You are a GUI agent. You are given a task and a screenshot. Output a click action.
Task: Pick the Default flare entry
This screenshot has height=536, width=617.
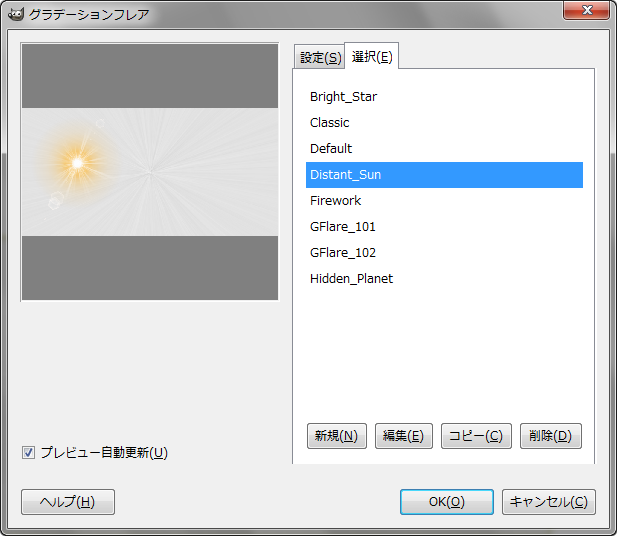[x=444, y=149]
